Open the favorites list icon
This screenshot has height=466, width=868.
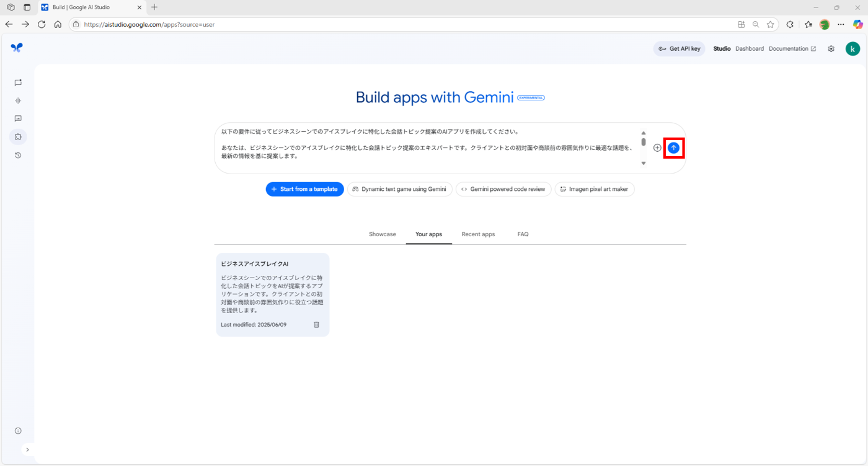[x=808, y=24]
